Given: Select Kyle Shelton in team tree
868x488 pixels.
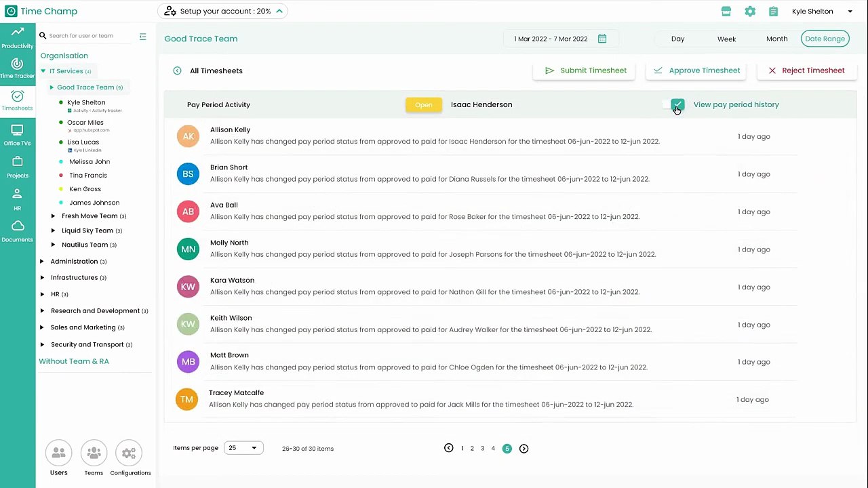Looking at the screenshot, I should tap(86, 103).
